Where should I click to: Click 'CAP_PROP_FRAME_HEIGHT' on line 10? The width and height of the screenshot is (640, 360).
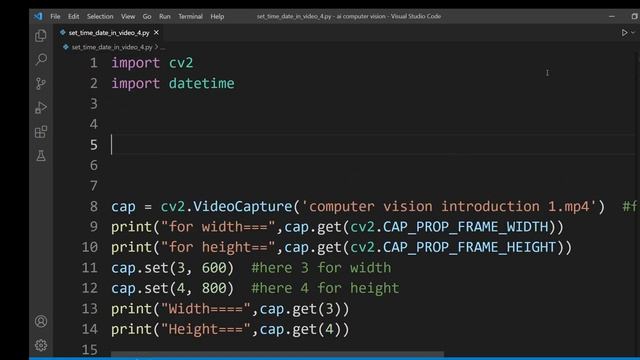click(x=469, y=247)
